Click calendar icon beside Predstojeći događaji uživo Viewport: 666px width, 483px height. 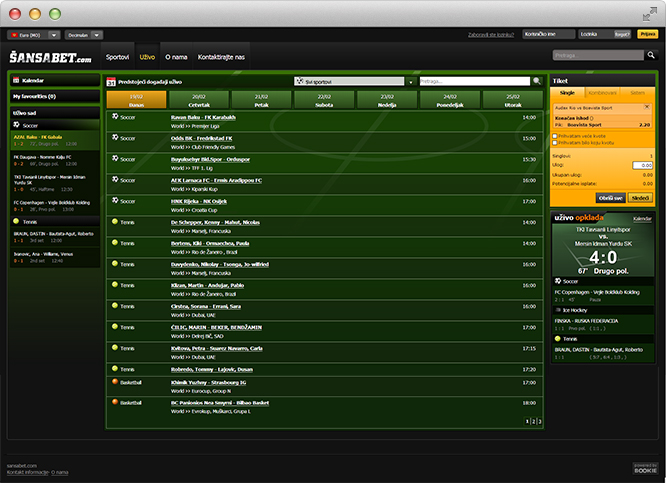110,81
